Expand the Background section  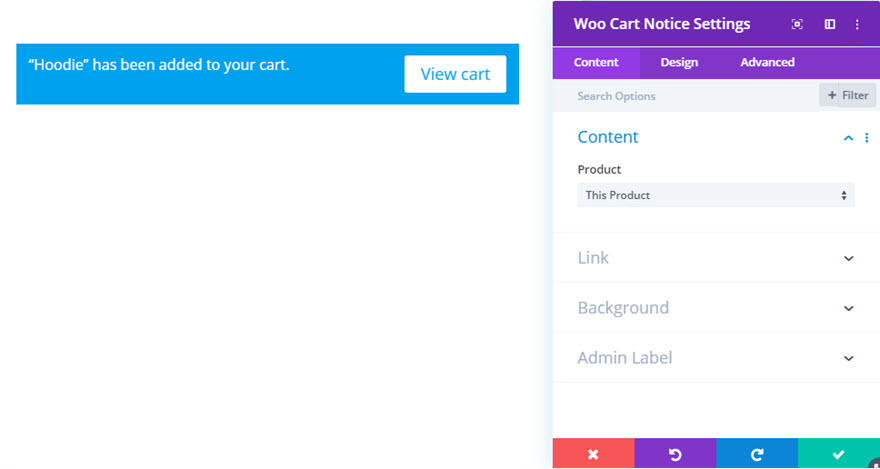[x=716, y=308]
